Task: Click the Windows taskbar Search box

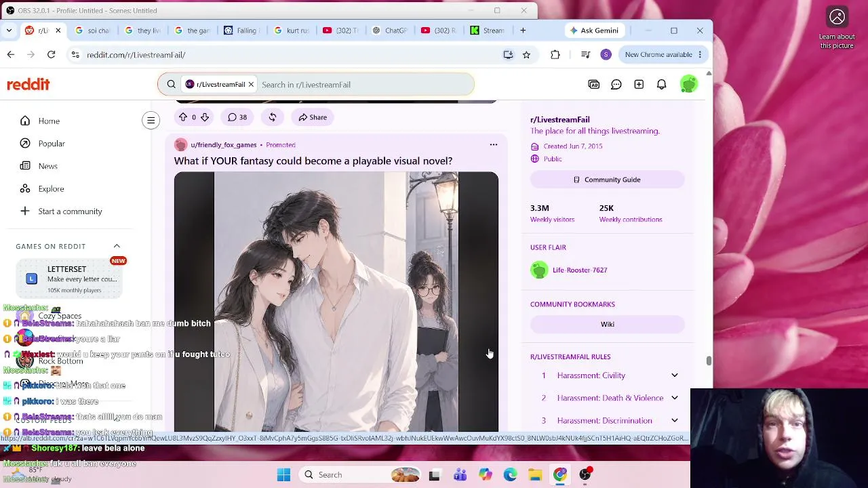Action: click(x=360, y=475)
